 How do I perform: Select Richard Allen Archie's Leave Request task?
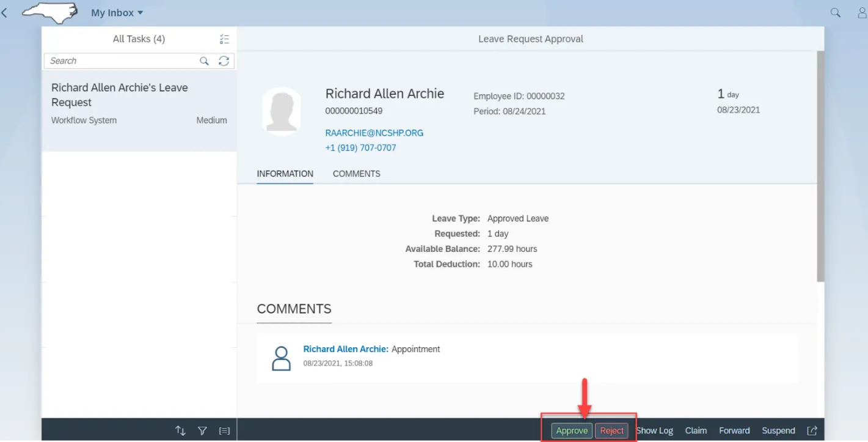tap(139, 111)
